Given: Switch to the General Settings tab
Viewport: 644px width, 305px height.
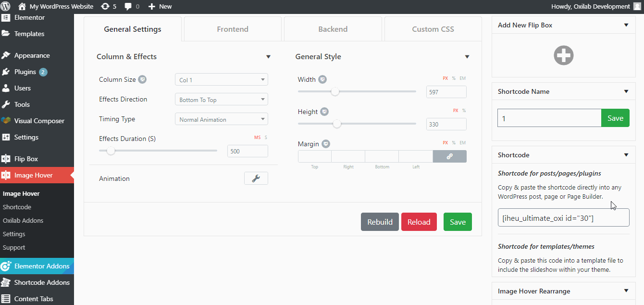Looking at the screenshot, I should (x=133, y=29).
